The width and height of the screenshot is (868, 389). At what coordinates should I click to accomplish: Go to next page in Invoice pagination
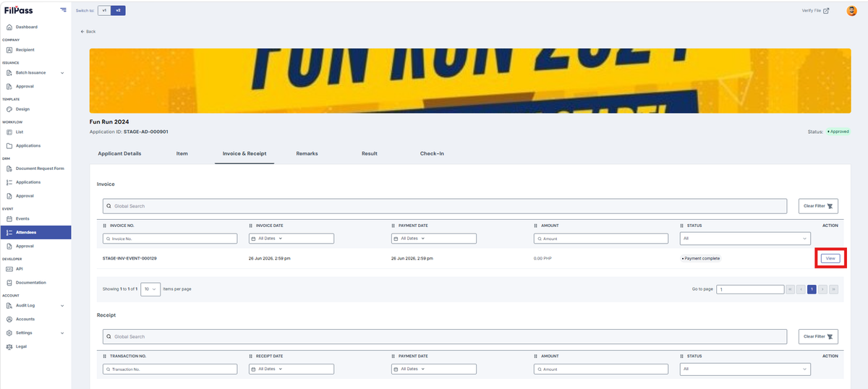[x=823, y=289]
